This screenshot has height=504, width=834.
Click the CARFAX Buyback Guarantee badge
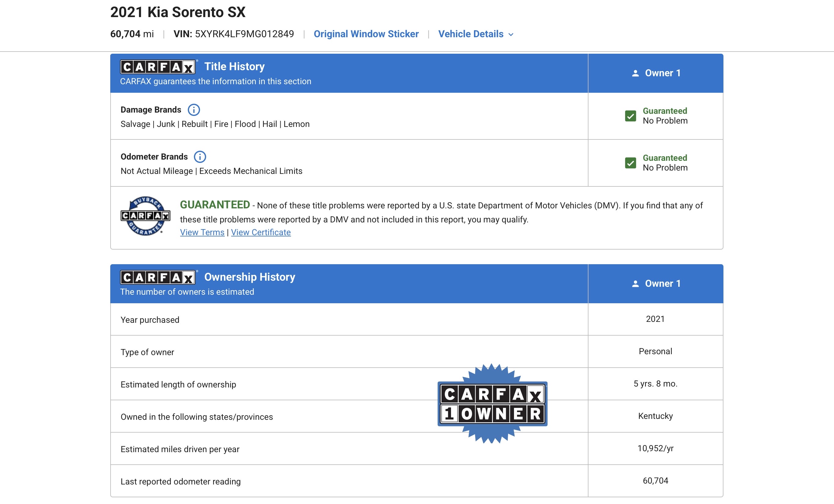[x=146, y=216]
